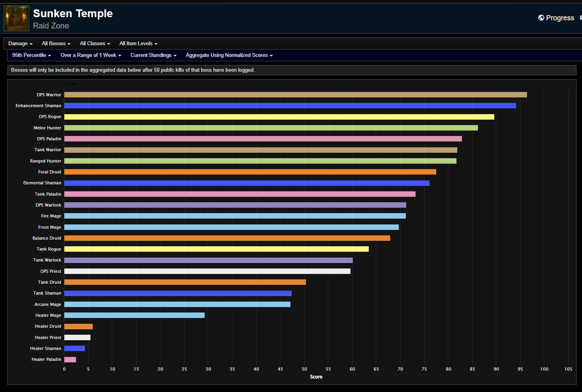Open the Current Standings menu

153,55
